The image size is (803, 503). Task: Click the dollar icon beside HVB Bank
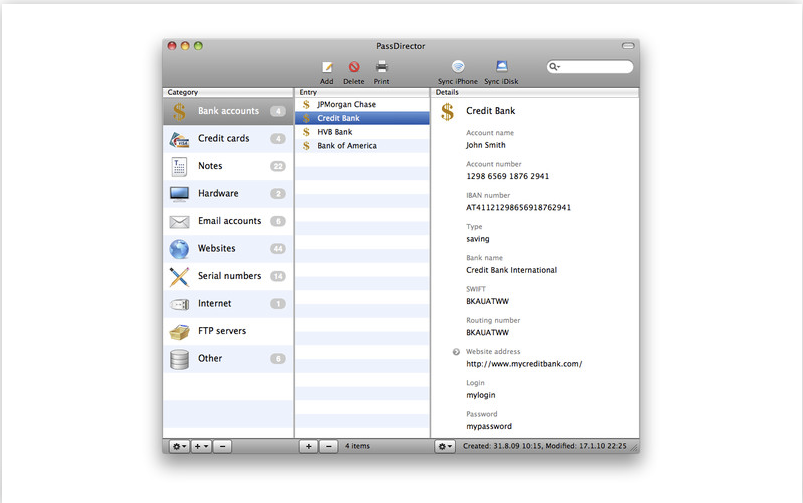click(x=306, y=132)
